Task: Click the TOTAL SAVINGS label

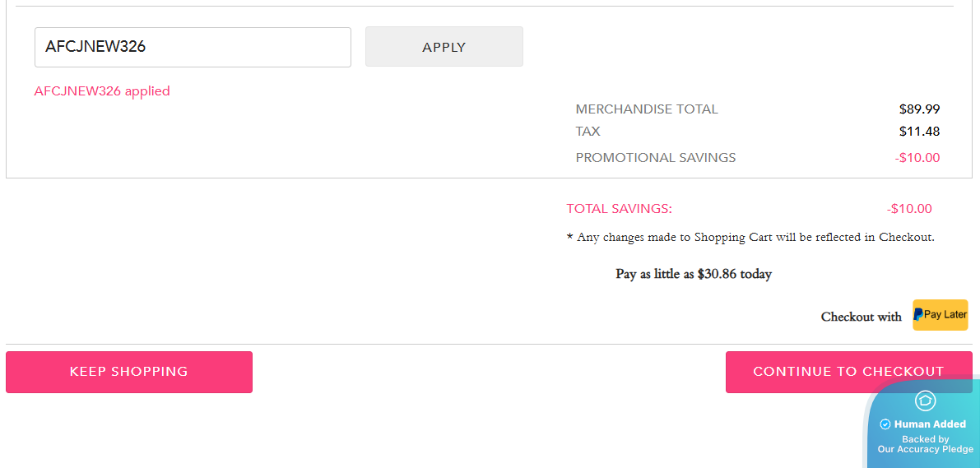Action: tap(619, 209)
